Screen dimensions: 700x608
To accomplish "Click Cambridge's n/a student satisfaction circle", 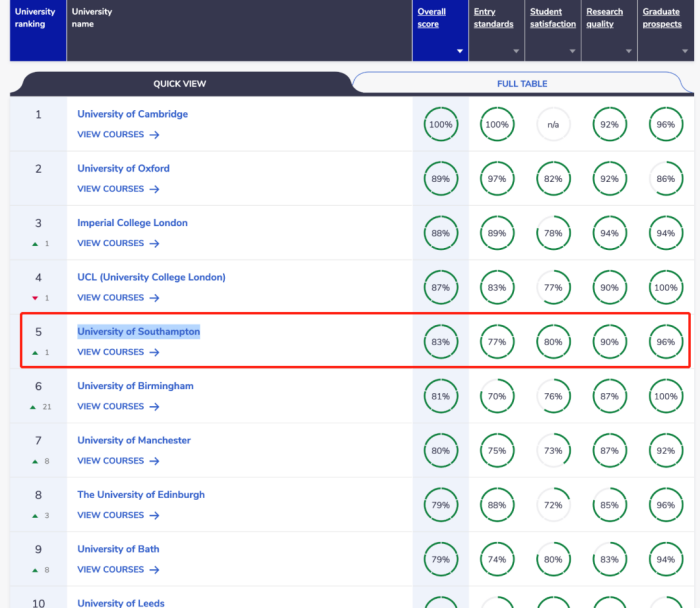I will coord(553,124).
